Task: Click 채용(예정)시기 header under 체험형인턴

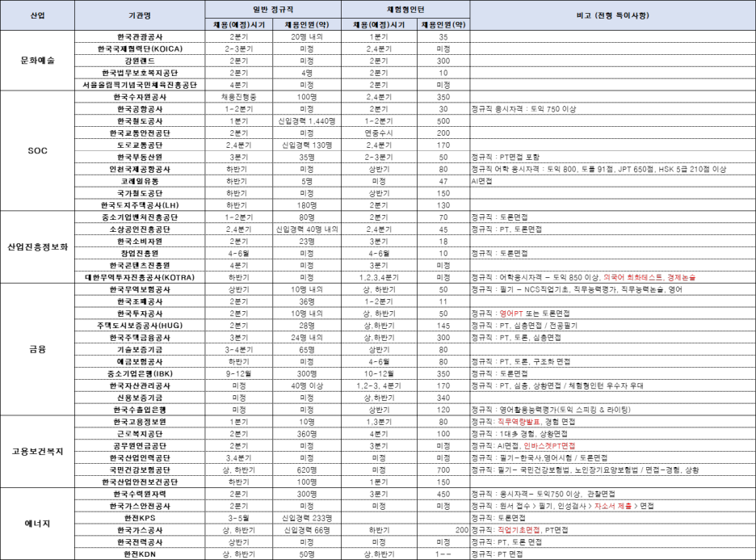Action: click(379, 24)
